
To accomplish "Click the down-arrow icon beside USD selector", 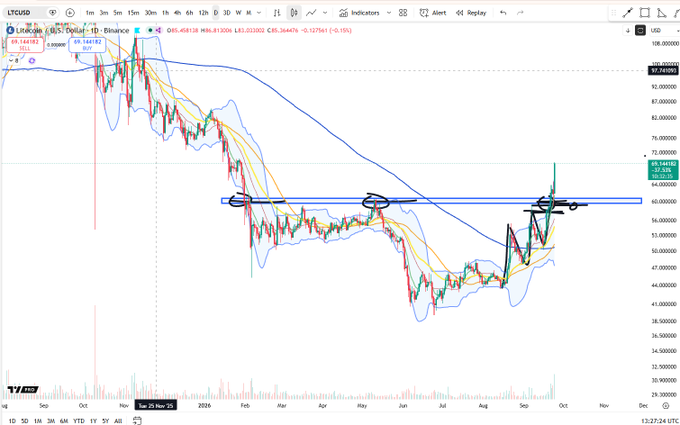I will pyautogui.click(x=628, y=30).
